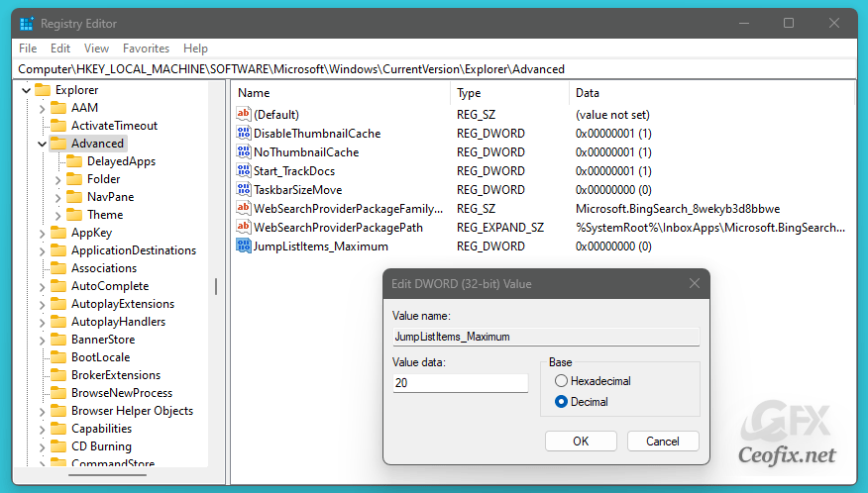Click the CD Burning folder icon

click(x=58, y=446)
